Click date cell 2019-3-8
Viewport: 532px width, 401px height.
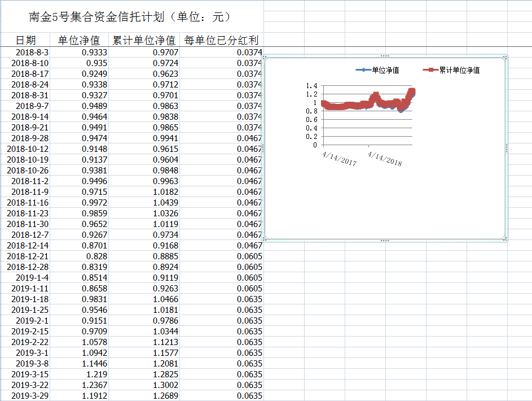25,364
